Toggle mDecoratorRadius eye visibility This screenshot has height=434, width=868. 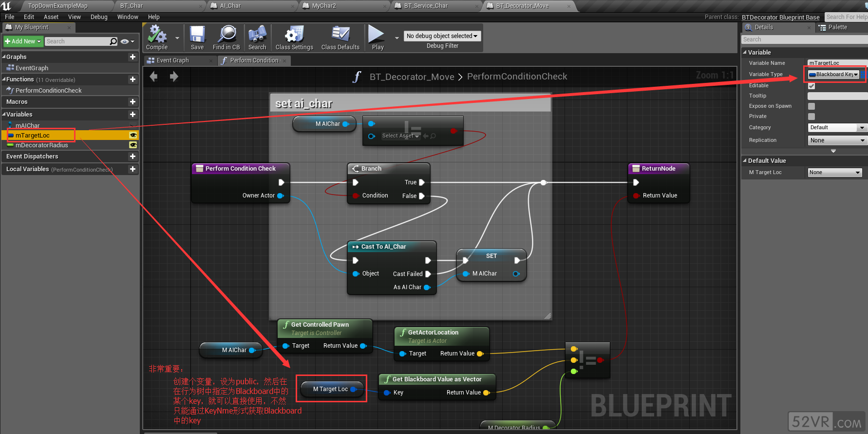coord(133,145)
